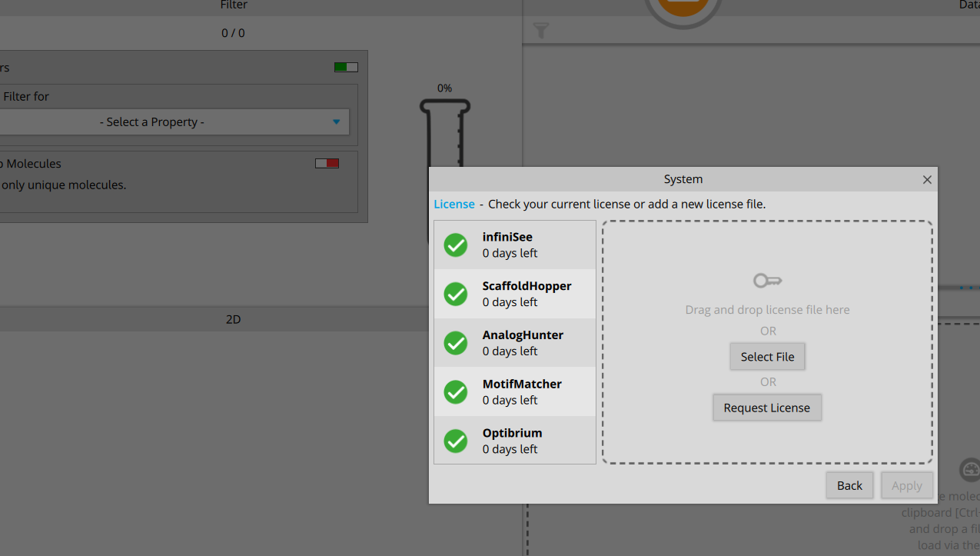
Task: Click the filter funnel icon
Action: click(541, 31)
